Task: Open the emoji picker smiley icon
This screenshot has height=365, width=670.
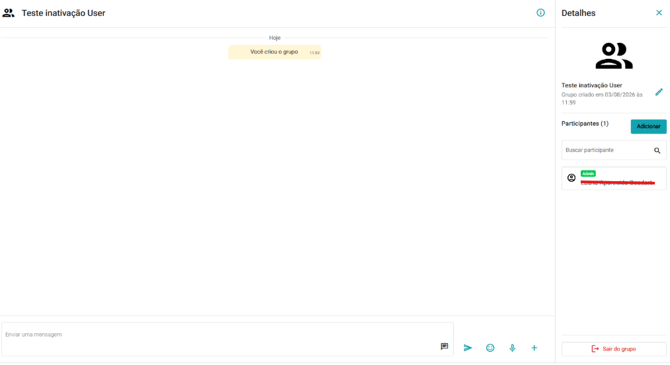Action: (490, 348)
